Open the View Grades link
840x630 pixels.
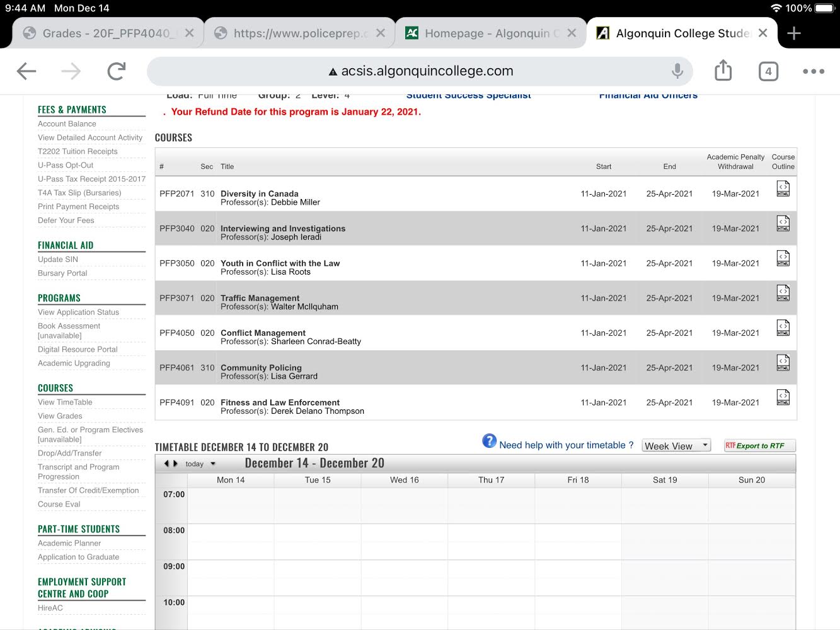click(x=60, y=416)
